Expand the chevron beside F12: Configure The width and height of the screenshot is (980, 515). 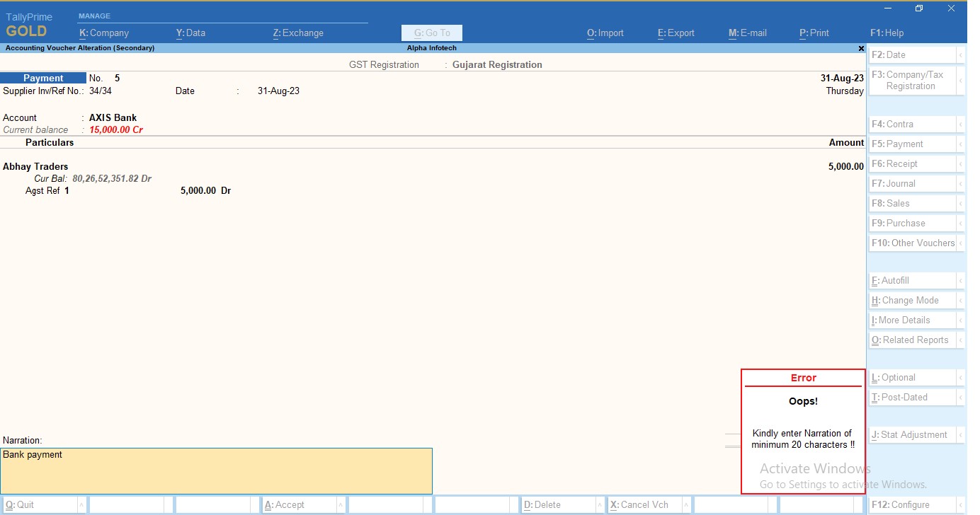[962, 504]
